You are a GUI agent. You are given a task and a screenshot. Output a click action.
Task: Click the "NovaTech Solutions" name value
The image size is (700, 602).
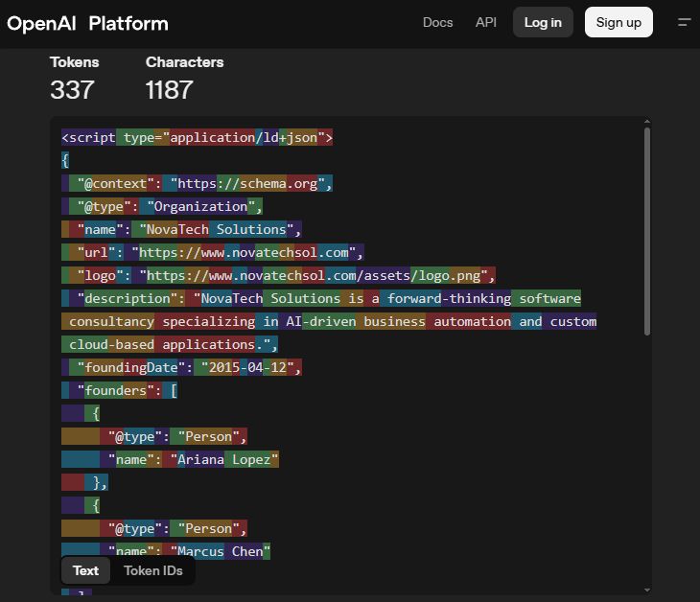pos(217,229)
